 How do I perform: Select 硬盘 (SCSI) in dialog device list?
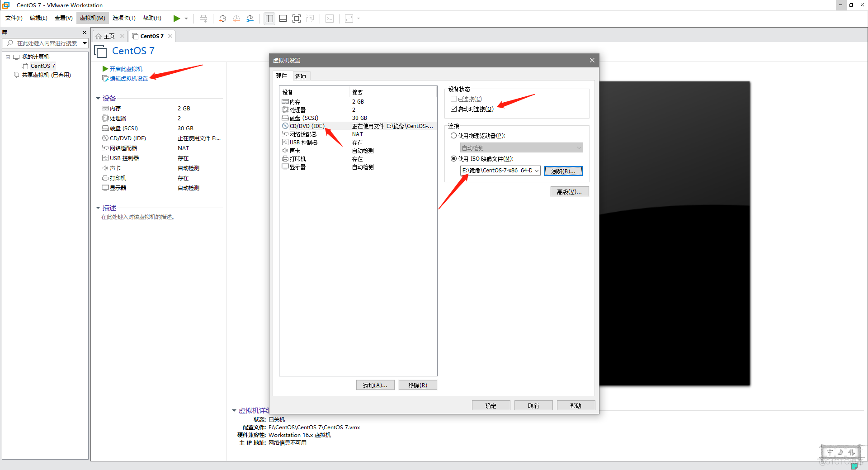click(358, 118)
